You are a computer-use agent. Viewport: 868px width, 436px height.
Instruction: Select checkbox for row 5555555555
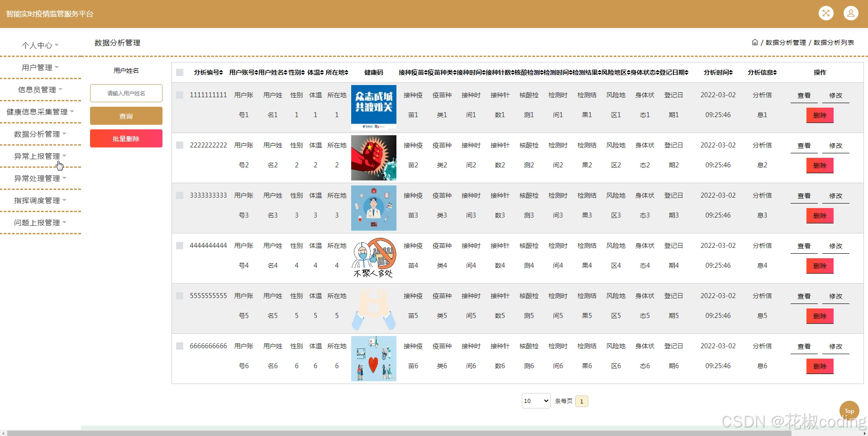pos(180,296)
